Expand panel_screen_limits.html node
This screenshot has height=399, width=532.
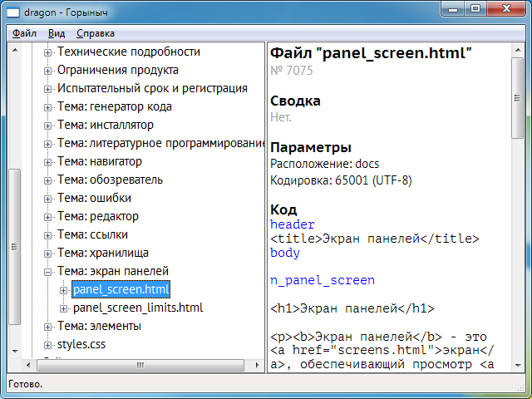tap(63, 308)
